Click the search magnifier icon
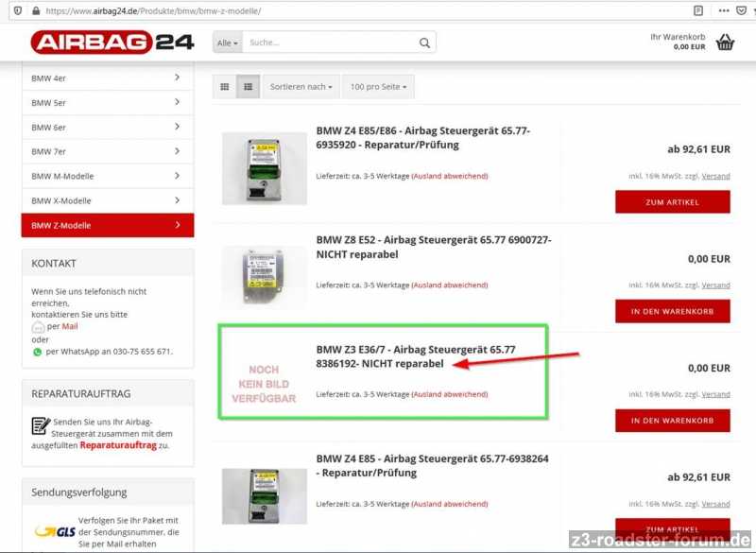Screen dimensions: 756x553 pyautogui.click(x=425, y=43)
